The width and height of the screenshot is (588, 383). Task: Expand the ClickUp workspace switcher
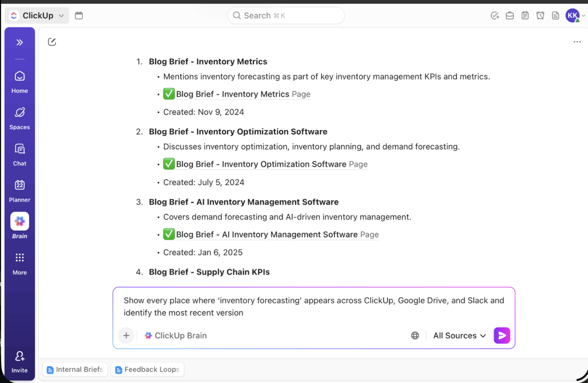tap(37, 15)
